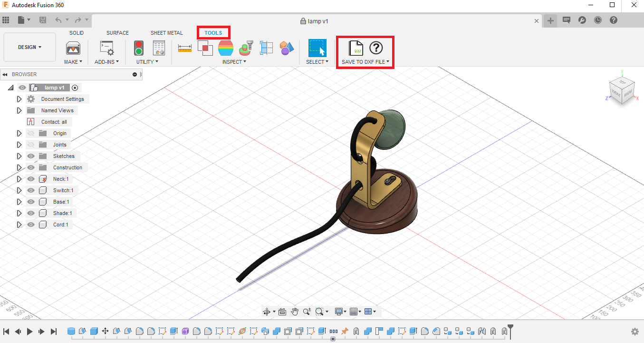Show the hidden Origin folder
Screen dimensions: 644x343
click(x=31, y=133)
